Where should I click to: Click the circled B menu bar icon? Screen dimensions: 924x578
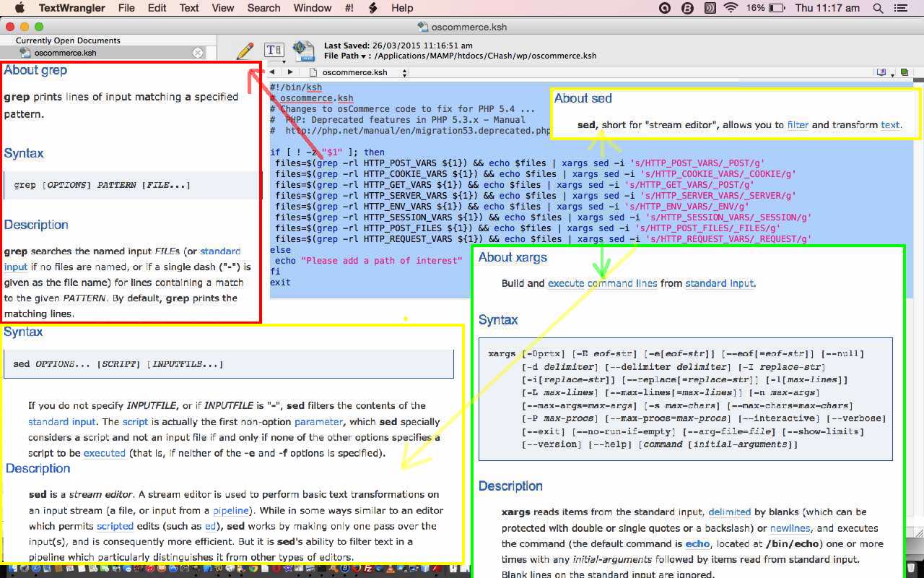point(687,8)
